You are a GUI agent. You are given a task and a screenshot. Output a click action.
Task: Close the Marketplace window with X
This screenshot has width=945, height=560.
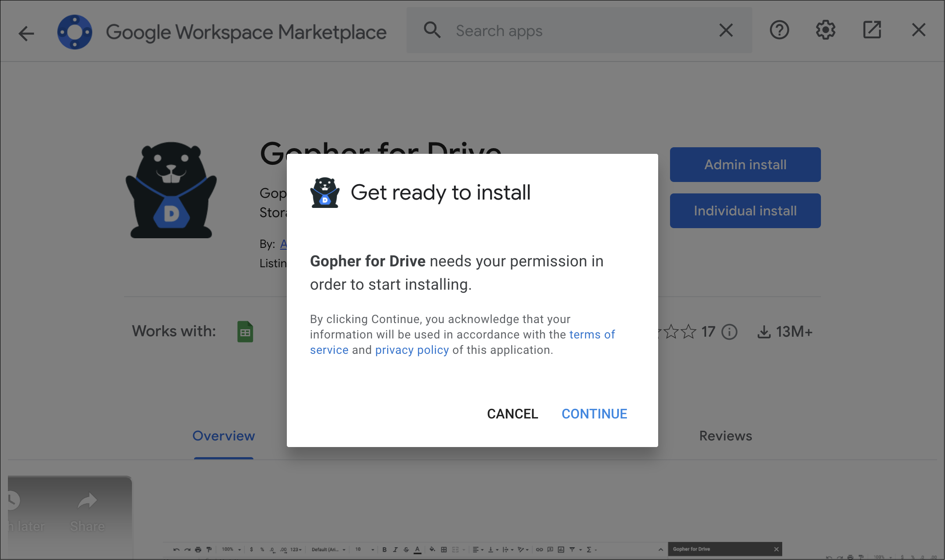pyautogui.click(x=918, y=30)
